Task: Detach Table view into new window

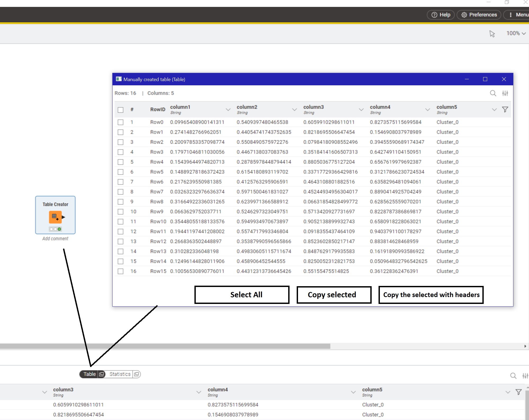Action: pos(101,374)
